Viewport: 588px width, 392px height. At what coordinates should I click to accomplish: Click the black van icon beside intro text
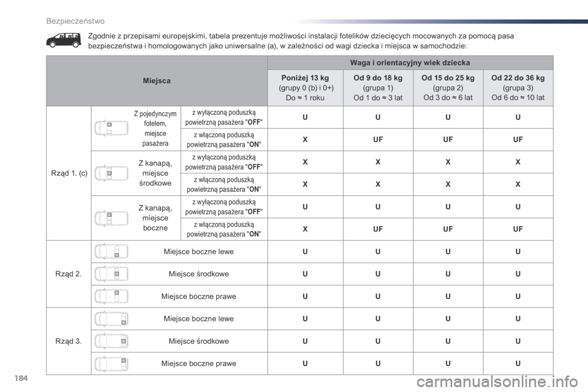click(63, 40)
